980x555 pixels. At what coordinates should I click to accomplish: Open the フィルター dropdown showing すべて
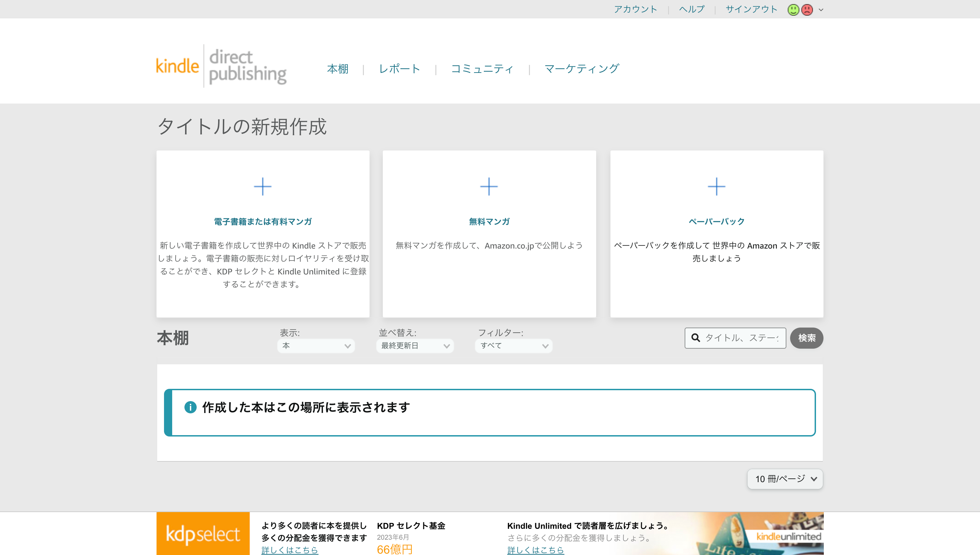tap(513, 346)
